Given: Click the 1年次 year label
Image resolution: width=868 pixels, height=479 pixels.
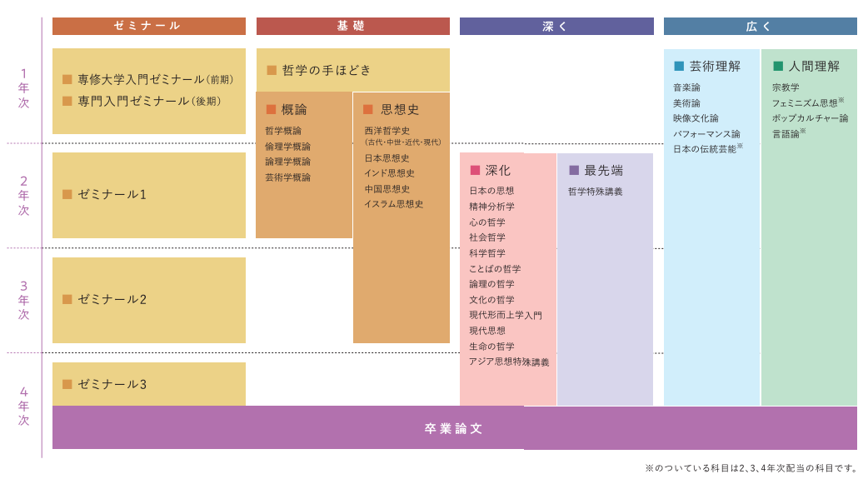Looking at the screenshot, I should pos(24,88).
